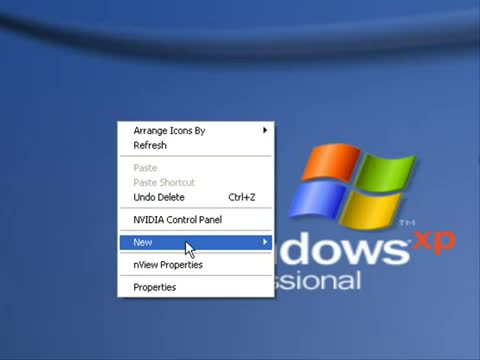Image resolution: width=480 pixels, height=360 pixels.
Task: Choose Undo Delete in the menu
Action: pyautogui.click(x=196, y=197)
